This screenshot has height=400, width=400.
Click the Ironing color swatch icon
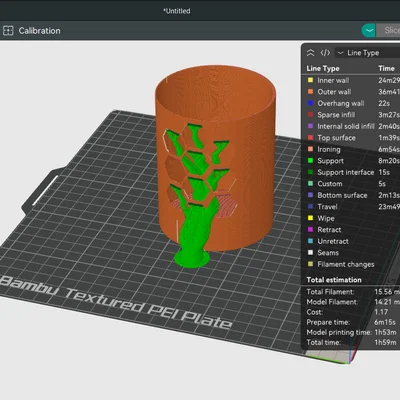pyautogui.click(x=310, y=149)
